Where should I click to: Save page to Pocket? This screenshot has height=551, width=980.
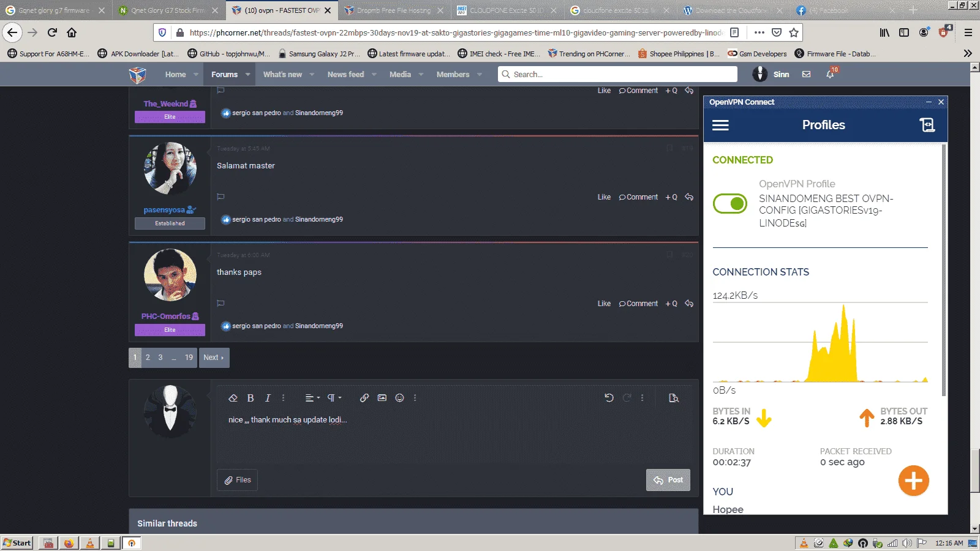click(777, 32)
